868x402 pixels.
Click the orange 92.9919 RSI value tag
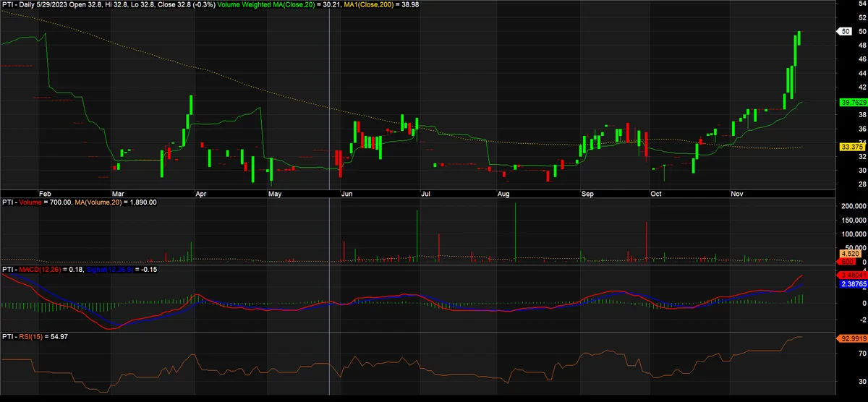(852, 337)
